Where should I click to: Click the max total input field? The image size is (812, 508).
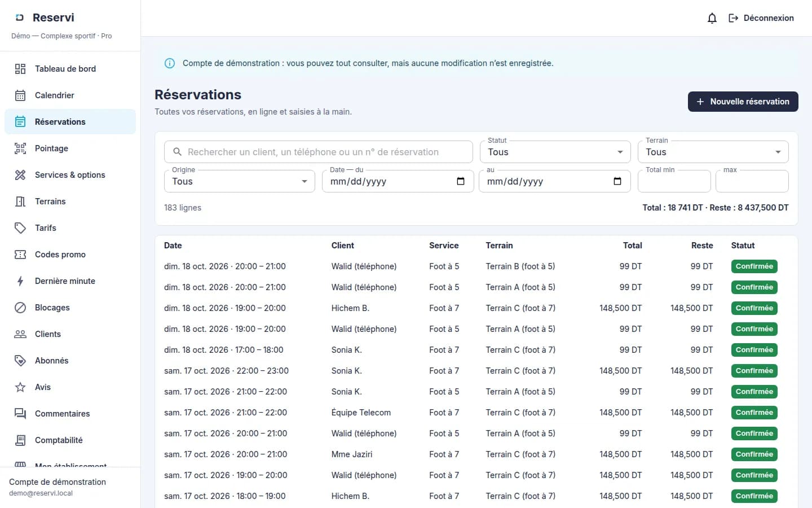coord(752,181)
